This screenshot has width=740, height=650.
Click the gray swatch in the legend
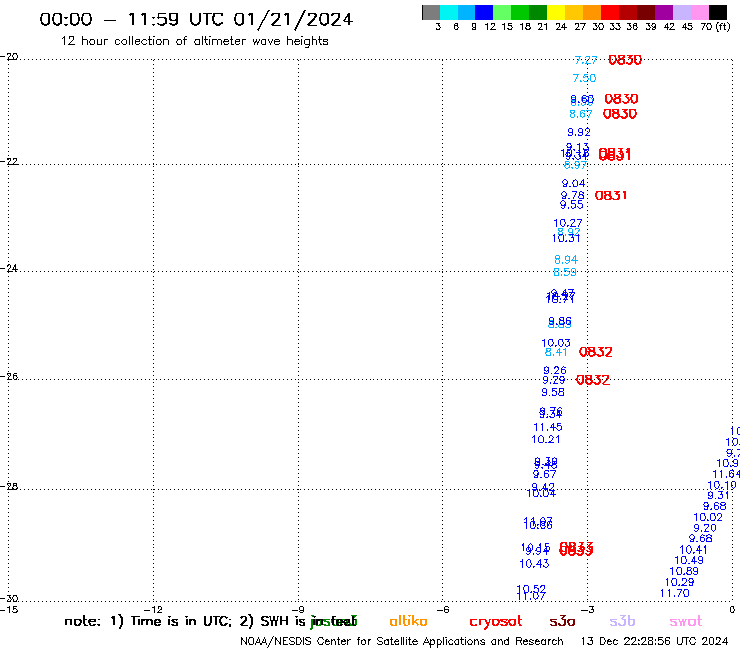click(431, 12)
